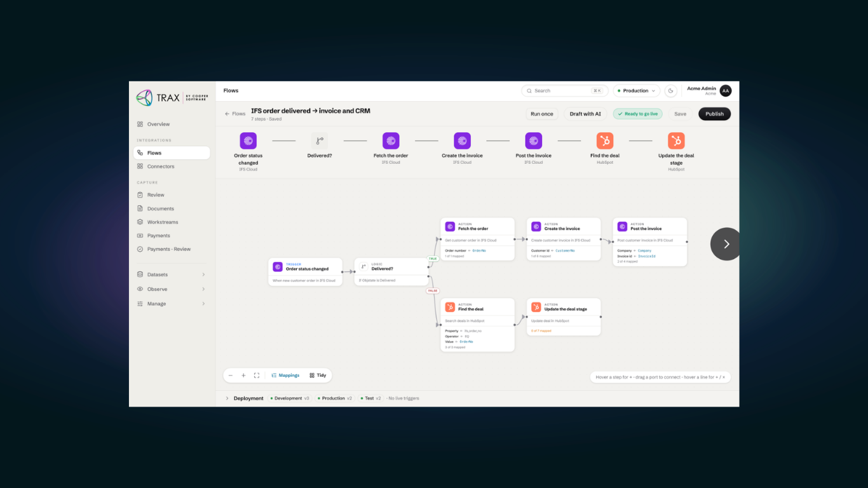Click the Update the deal stage canvas node
The height and width of the screenshot is (488, 868).
[x=564, y=317]
